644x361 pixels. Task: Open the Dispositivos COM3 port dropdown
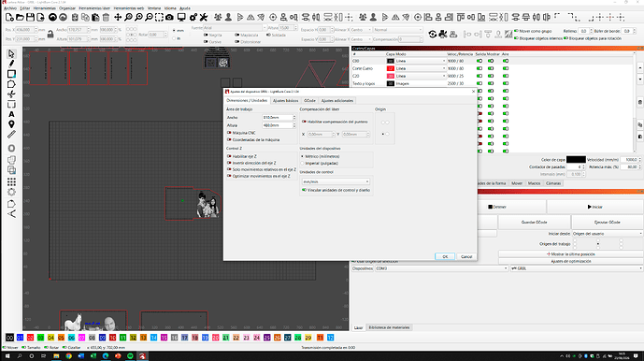point(441,268)
